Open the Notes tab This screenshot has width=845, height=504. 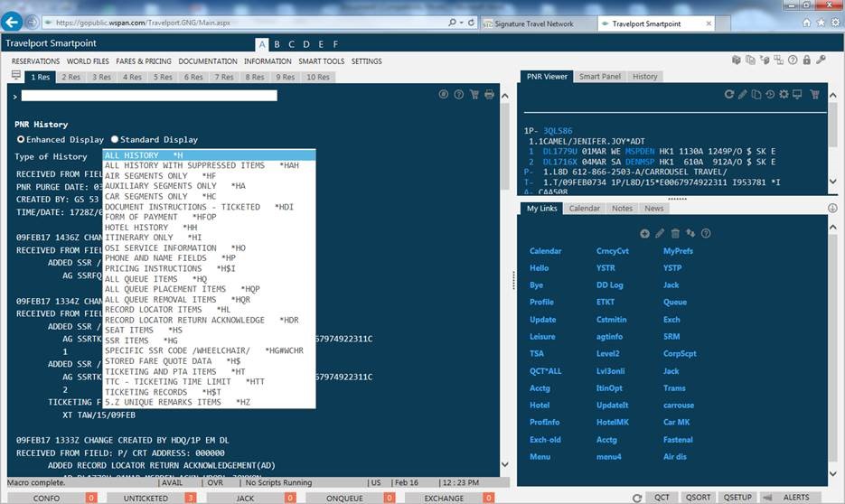[622, 209]
